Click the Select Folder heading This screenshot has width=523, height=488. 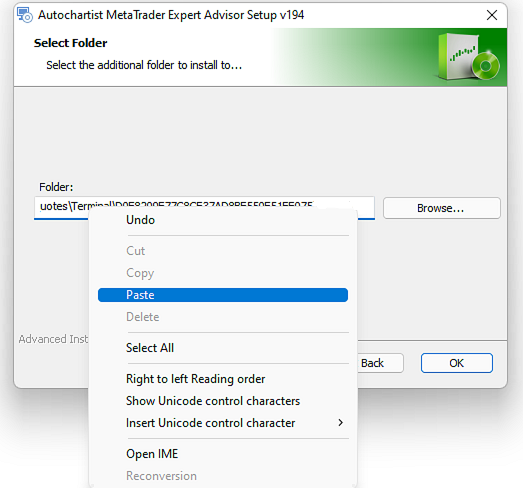[70, 43]
